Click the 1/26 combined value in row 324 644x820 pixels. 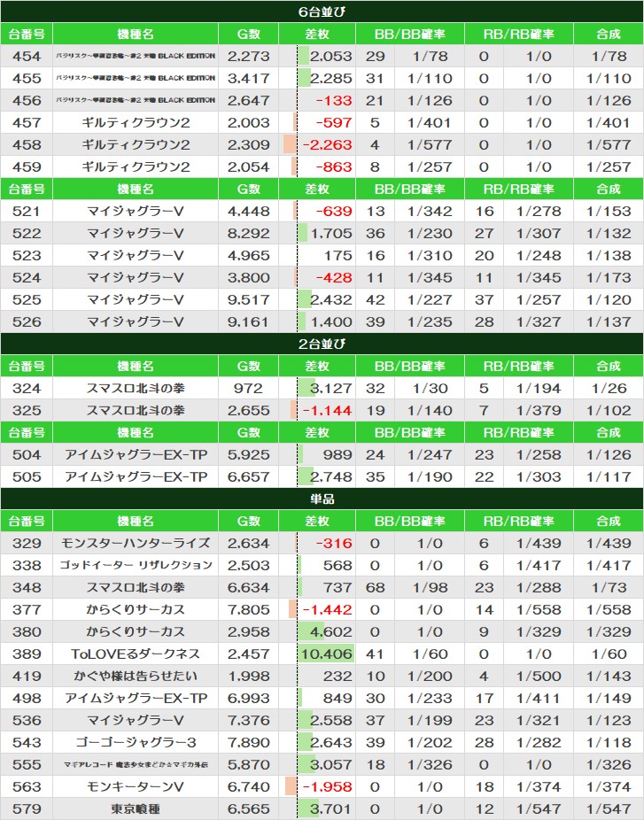(x=609, y=388)
